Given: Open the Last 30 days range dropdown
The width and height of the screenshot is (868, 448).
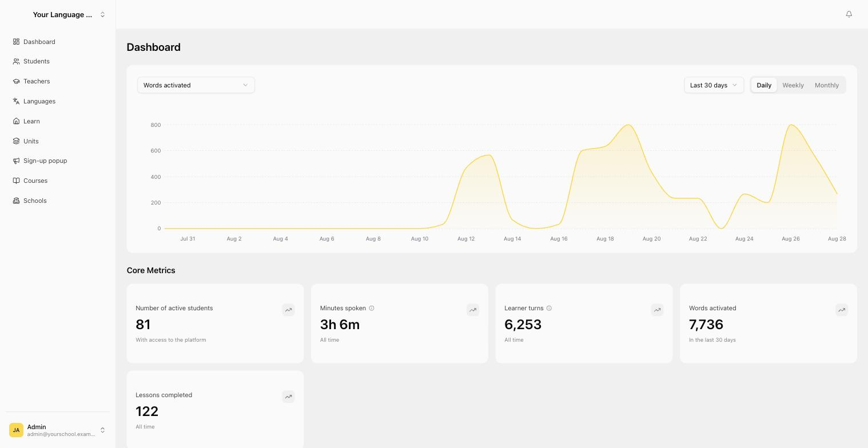Looking at the screenshot, I should pyautogui.click(x=714, y=85).
